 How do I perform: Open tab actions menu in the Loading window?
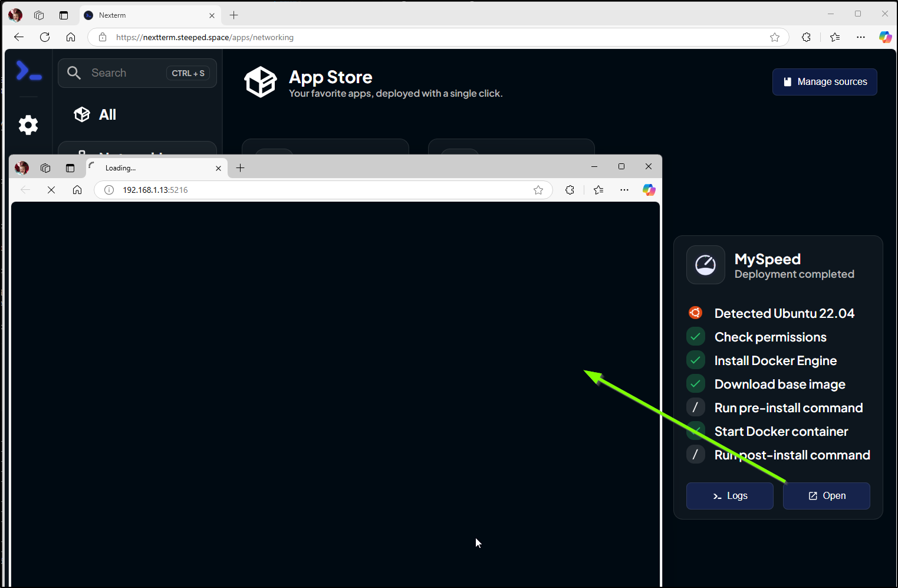(x=70, y=168)
